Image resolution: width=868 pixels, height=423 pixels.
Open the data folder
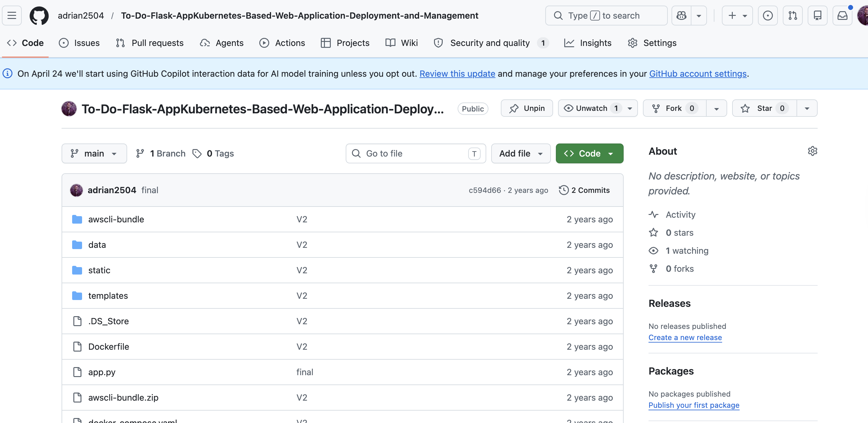point(97,245)
